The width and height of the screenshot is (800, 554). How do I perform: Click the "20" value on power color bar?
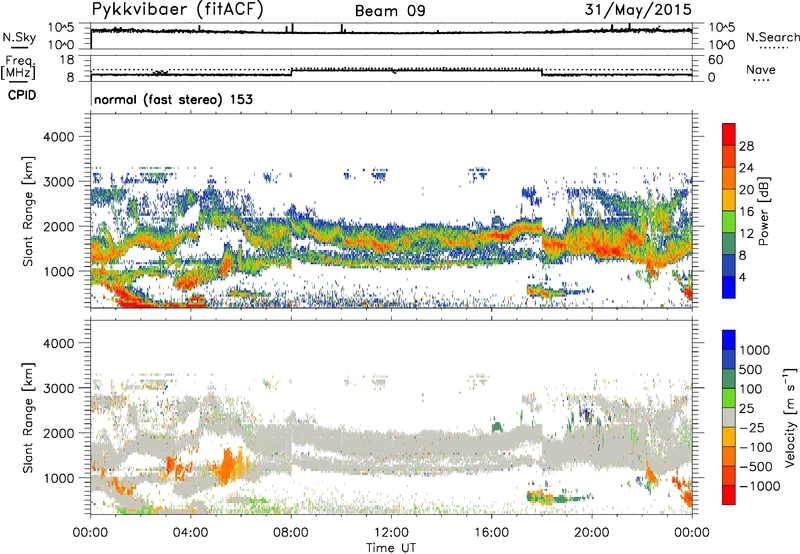click(x=746, y=190)
